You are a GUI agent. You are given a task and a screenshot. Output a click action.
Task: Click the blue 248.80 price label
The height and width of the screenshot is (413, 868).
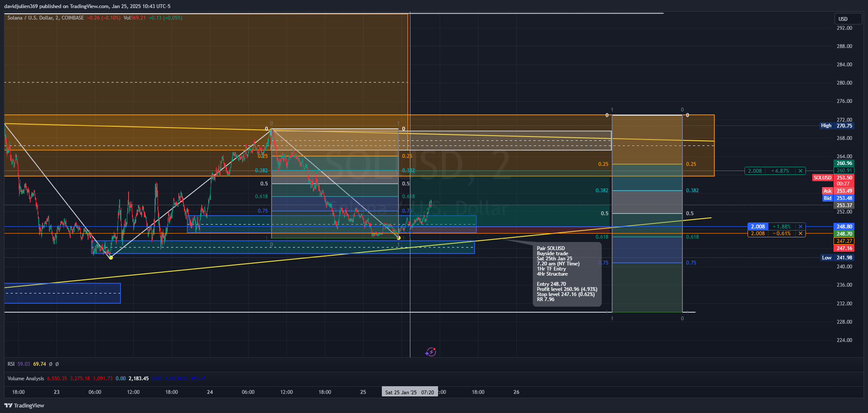[x=844, y=227]
